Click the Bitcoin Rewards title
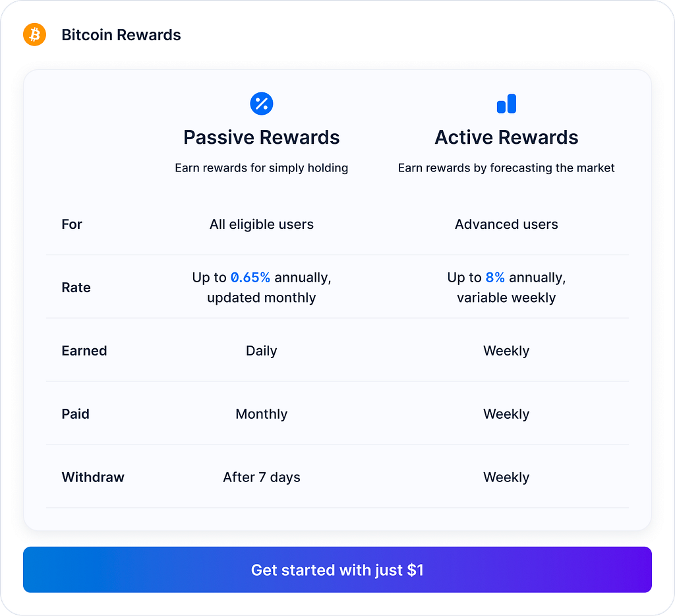Screen dimensions: 675x616 (121, 35)
